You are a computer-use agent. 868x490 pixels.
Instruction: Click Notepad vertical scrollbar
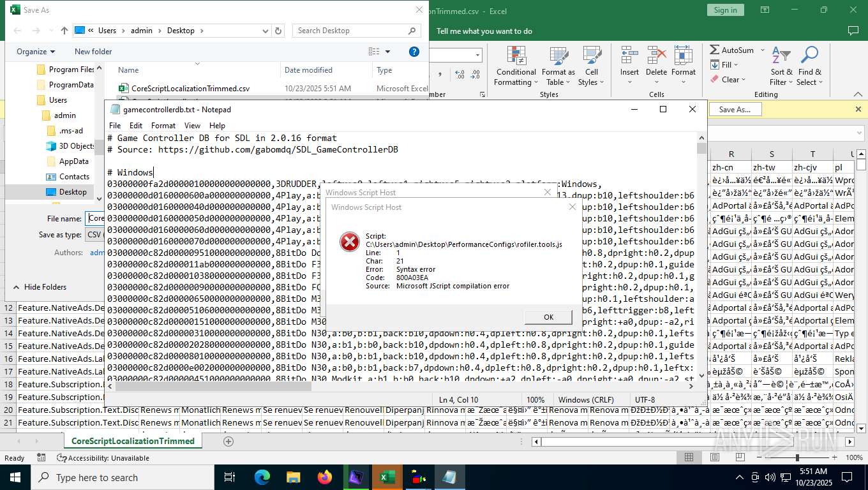(x=701, y=256)
